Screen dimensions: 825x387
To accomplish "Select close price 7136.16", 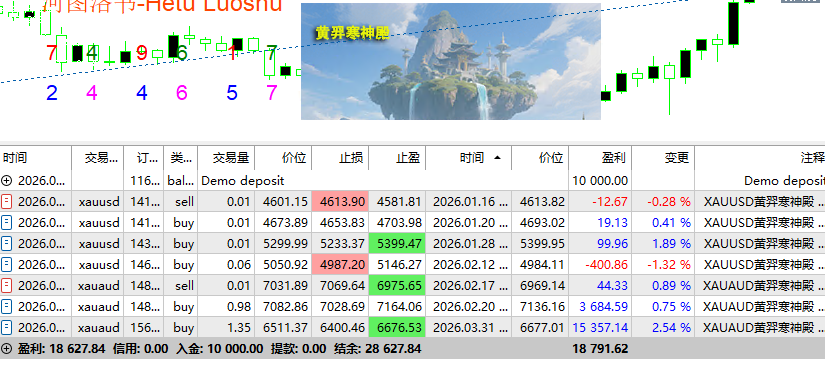I will pyautogui.click(x=542, y=307).
